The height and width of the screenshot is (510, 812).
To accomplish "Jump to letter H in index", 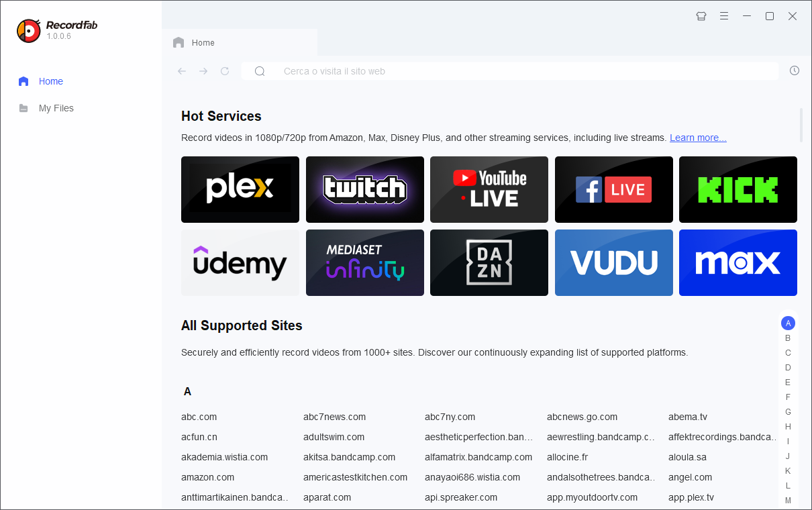I will pos(788,427).
